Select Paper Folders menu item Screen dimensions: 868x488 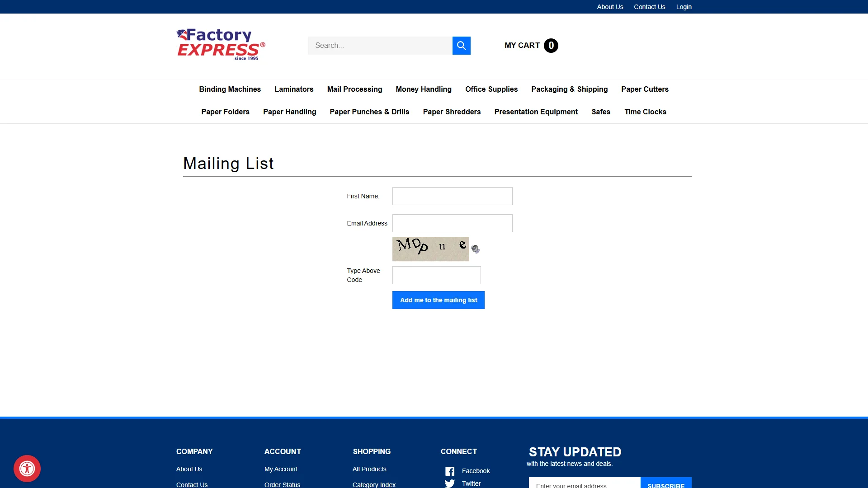pos(225,112)
